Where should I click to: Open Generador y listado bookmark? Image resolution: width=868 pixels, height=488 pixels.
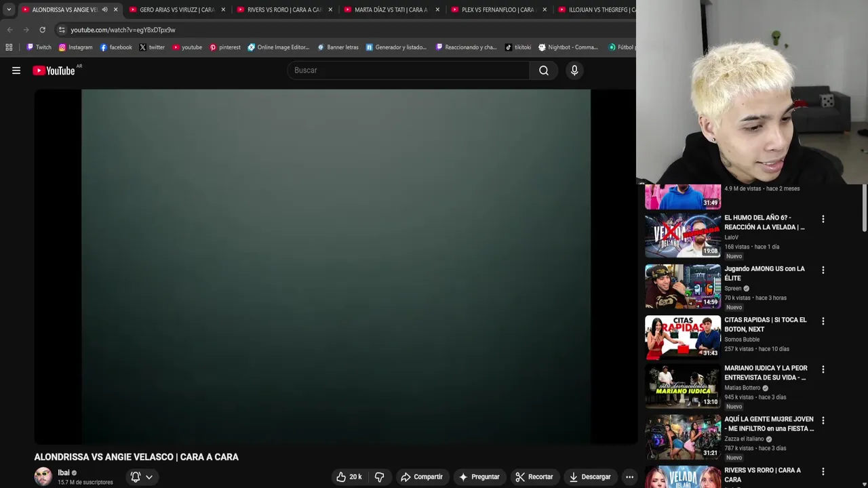[396, 47]
